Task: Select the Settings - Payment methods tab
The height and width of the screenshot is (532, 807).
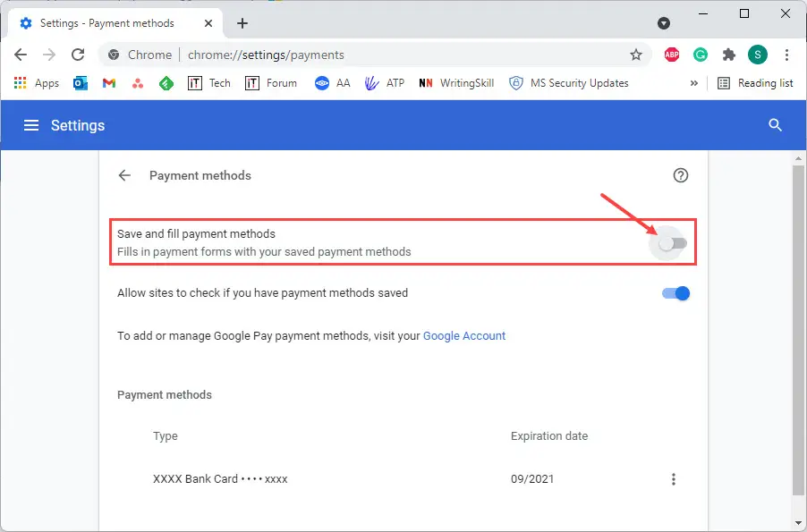Action: pos(115,23)
